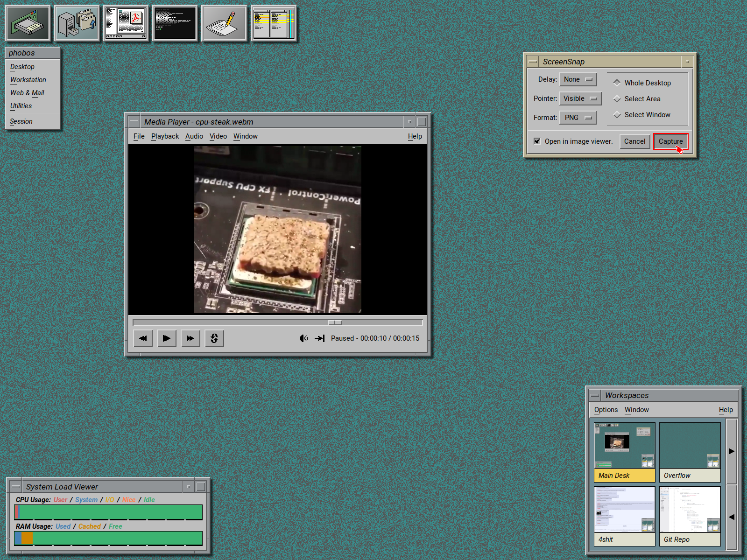The image size is (747, 560).
Task: Open the Delay dropdown set to None
Action: point(578,79)
